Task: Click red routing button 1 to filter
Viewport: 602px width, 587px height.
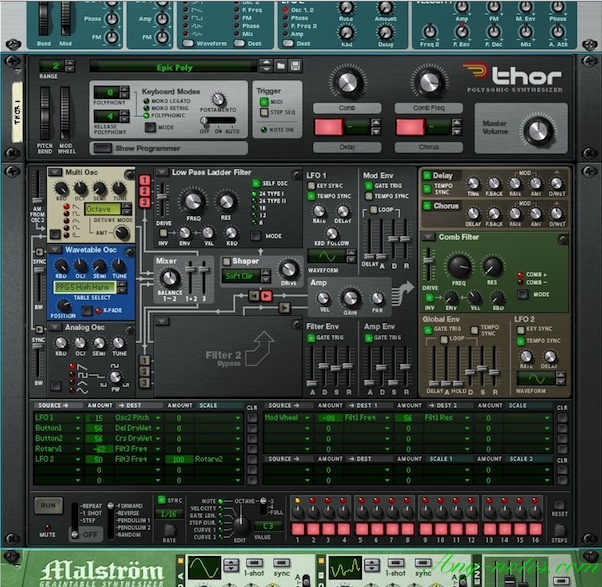Action: [145, 180]
